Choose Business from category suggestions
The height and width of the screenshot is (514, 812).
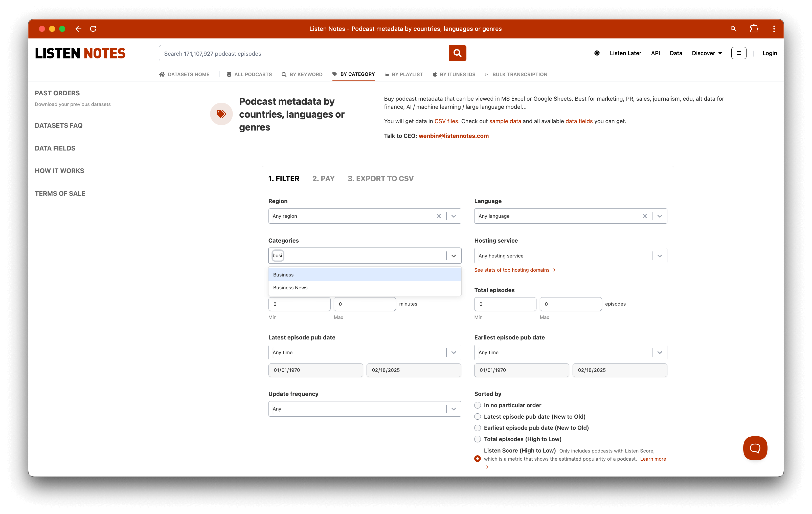click(365, 275)
